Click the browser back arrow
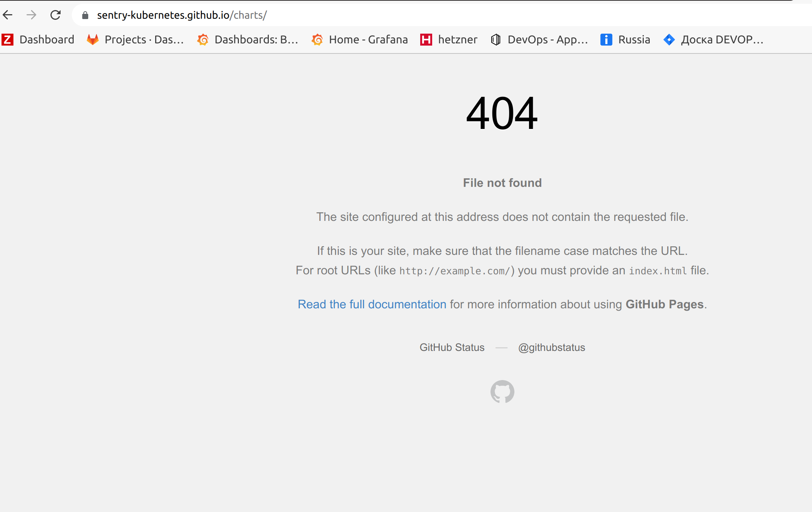Image resolution: width=812 pixels, height=512 pixels. point(7,15)
